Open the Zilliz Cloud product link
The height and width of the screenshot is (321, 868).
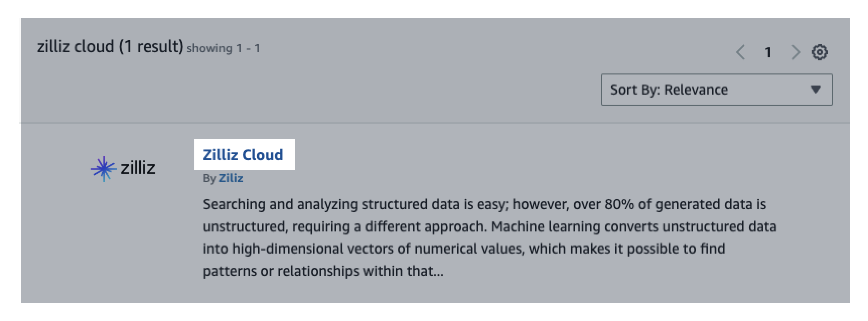coord(243,155)
